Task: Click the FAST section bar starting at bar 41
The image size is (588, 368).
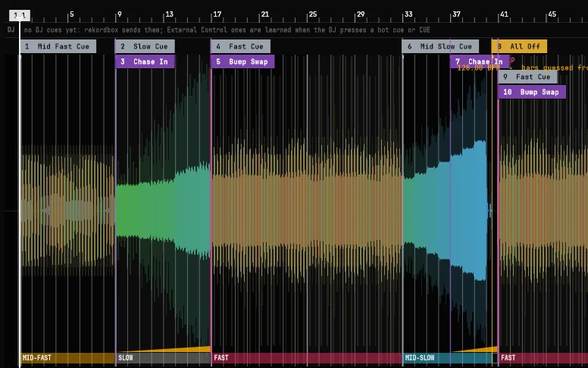Action: (x=543, y=358)
